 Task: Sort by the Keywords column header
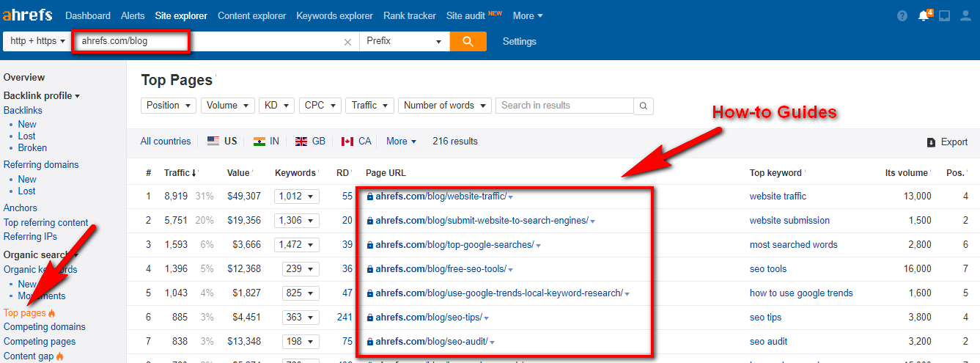point(295,173)
